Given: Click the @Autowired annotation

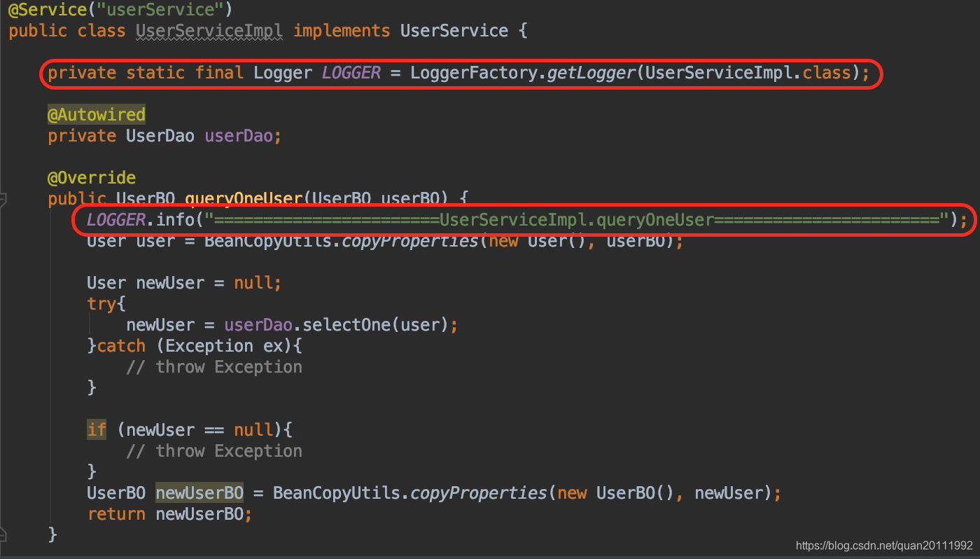Looking at the screenshot, I should (x=97, y=115).
